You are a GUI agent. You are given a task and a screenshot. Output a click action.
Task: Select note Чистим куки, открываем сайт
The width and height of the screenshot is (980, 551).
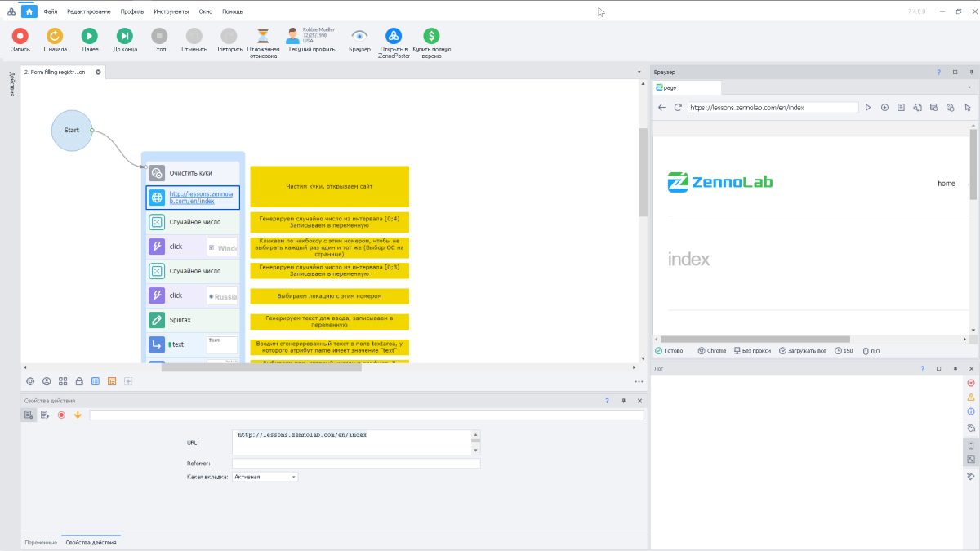pos(329,186)
